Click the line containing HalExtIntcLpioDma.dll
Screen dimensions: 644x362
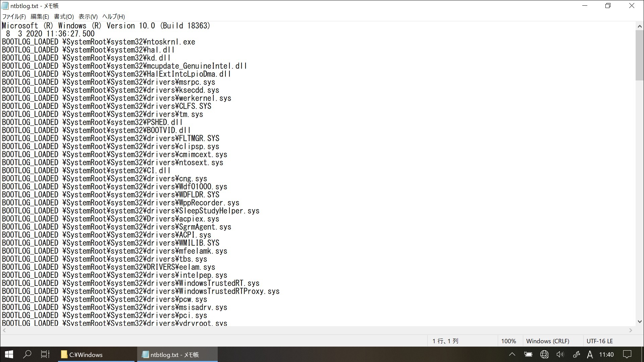point(116,74)
